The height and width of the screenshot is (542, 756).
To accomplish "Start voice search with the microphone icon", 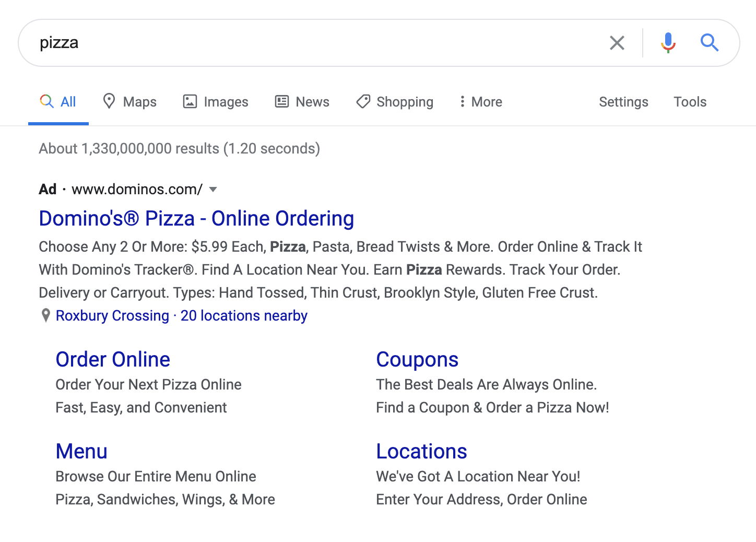I will click(668, 43).
